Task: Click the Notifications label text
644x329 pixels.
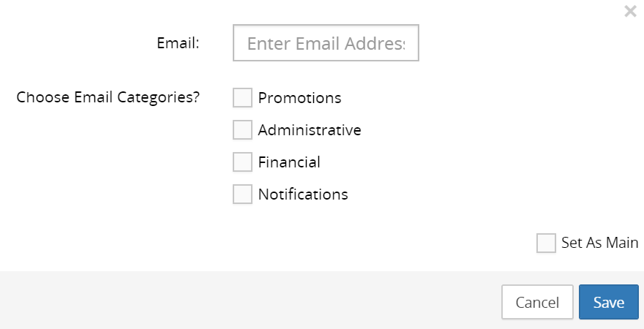Action: (303, 194)
